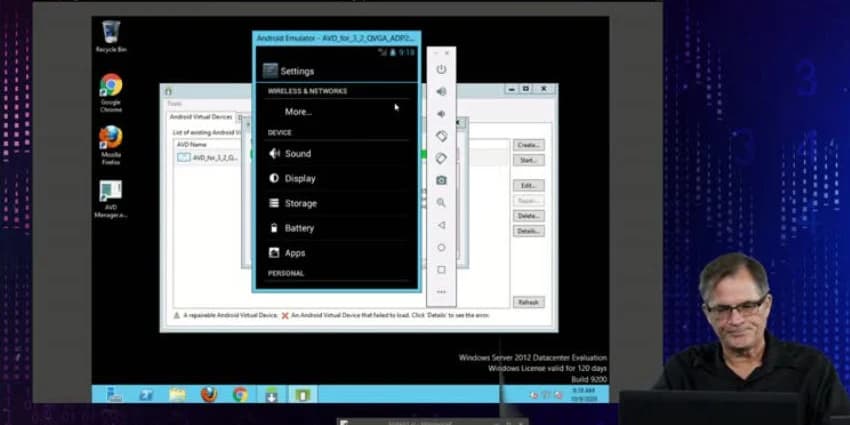Image resolution: width=850 pixels, height=425 pixels.
Task: Click the emulator Back triangle button
Action: click(441, 225)
